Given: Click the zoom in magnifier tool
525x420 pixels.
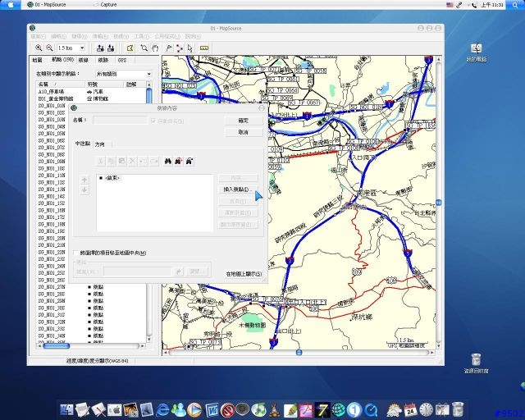Looking at the screenshot, I should pyautogui.click(x=39, y=48).
